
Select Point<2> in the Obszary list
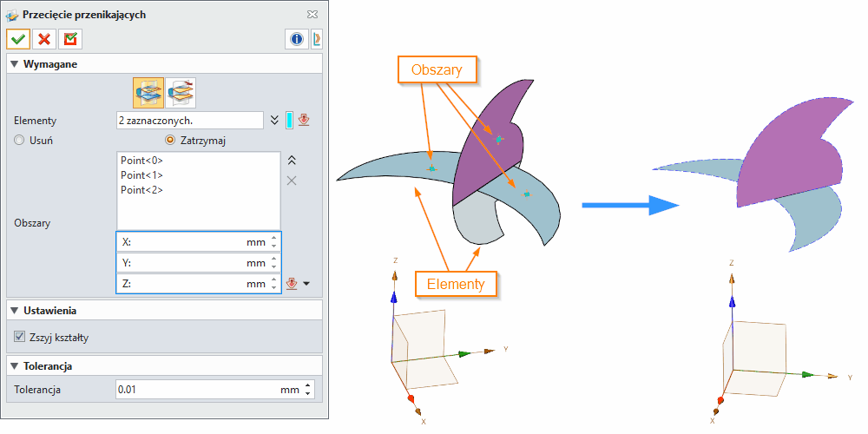pos(141,190)
